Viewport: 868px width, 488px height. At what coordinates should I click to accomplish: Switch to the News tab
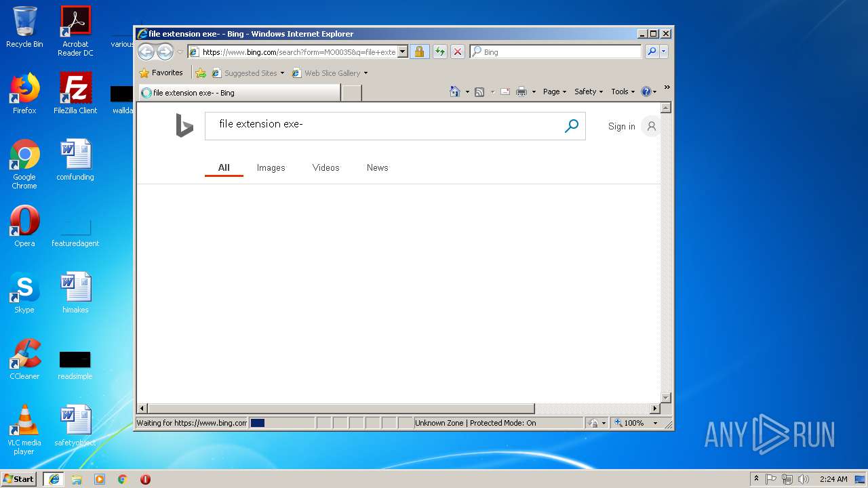(x=377, y=168)
